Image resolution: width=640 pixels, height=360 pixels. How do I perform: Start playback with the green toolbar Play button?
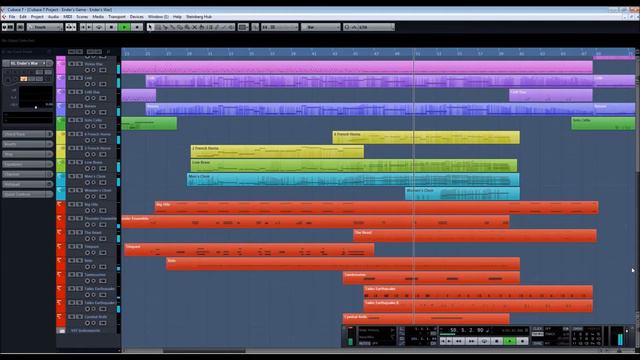click(124, 27)
